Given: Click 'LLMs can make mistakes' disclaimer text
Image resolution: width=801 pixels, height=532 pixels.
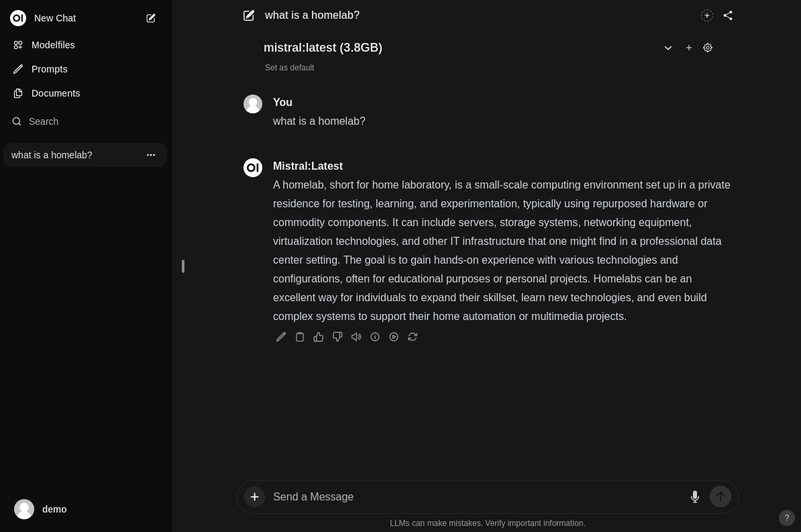Looking at the screenshot, I should (x=487, y=523).
